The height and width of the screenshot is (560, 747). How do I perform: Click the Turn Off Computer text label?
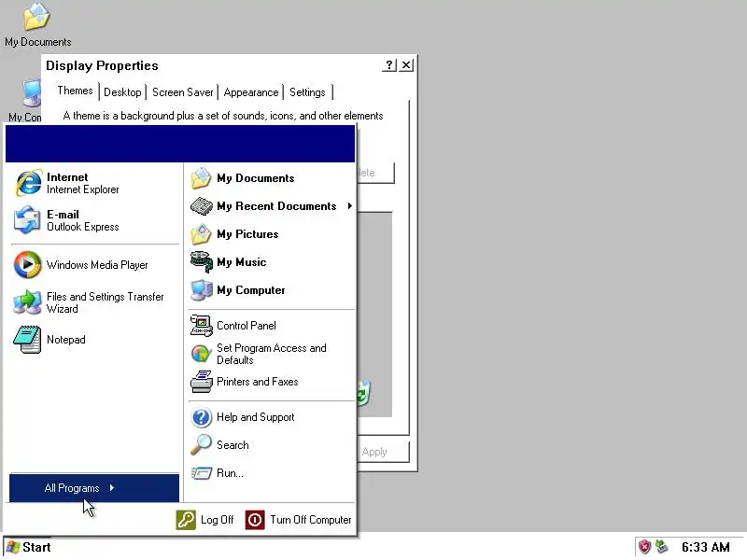click(x=311, y=520)
